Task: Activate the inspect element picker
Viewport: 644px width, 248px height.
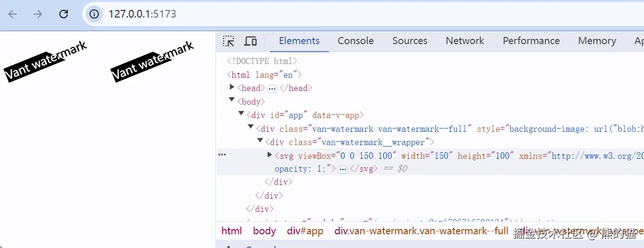Action: (229, 41)
